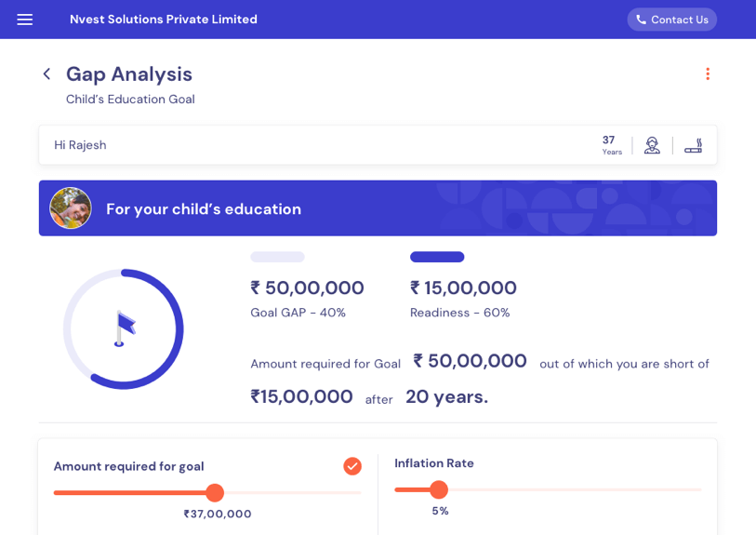Click the Contact Us button
The image size is (756, 535).
coord(671,20)
